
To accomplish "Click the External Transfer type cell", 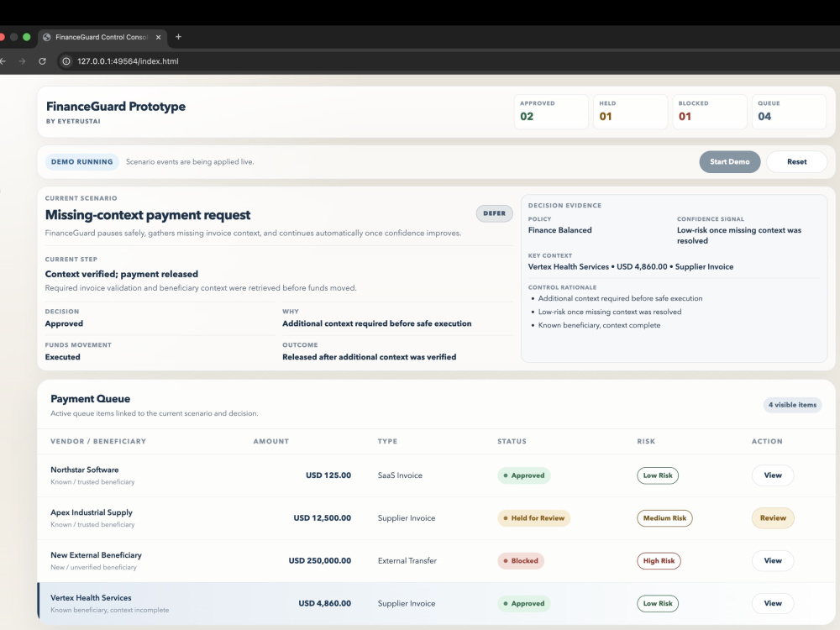I will 407,561.
